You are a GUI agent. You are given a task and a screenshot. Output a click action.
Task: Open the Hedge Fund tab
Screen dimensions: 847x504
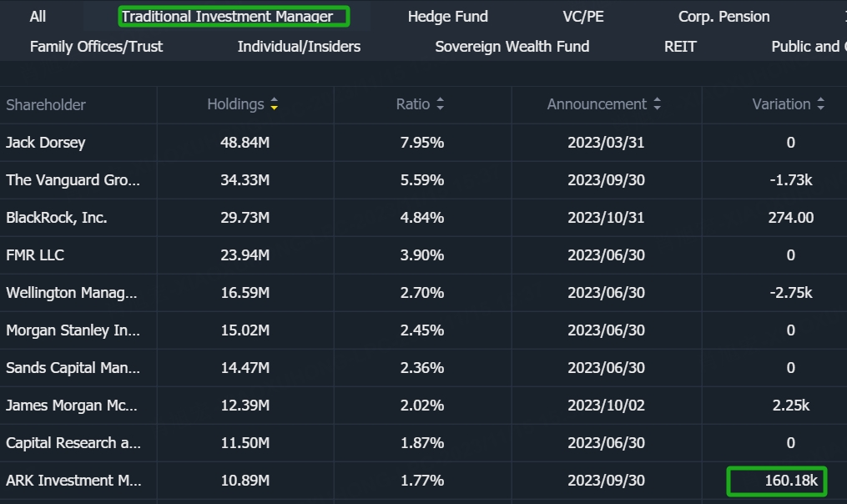[447, 17]
